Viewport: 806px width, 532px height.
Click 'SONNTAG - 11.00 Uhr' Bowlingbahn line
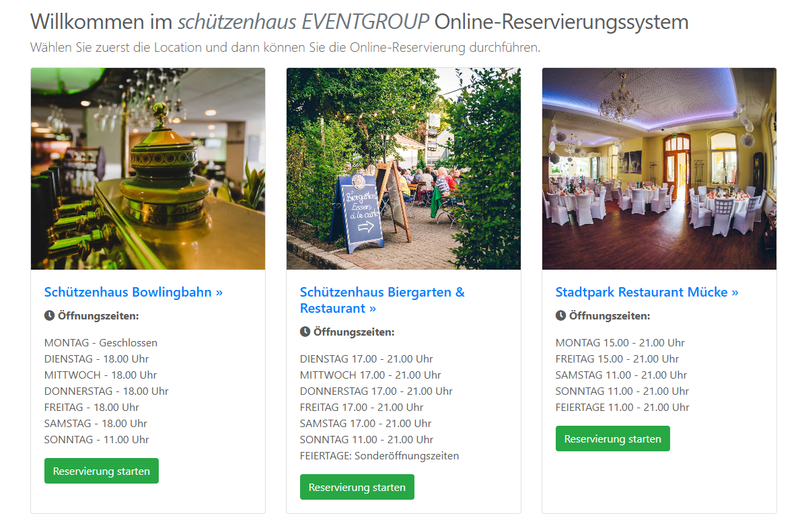pyautogui.click(x=97, y=439)
